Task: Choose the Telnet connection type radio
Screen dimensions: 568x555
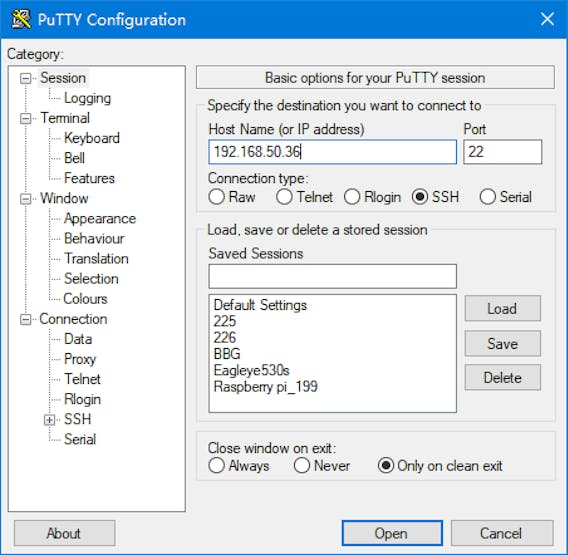Action: [x=284, y=197]
